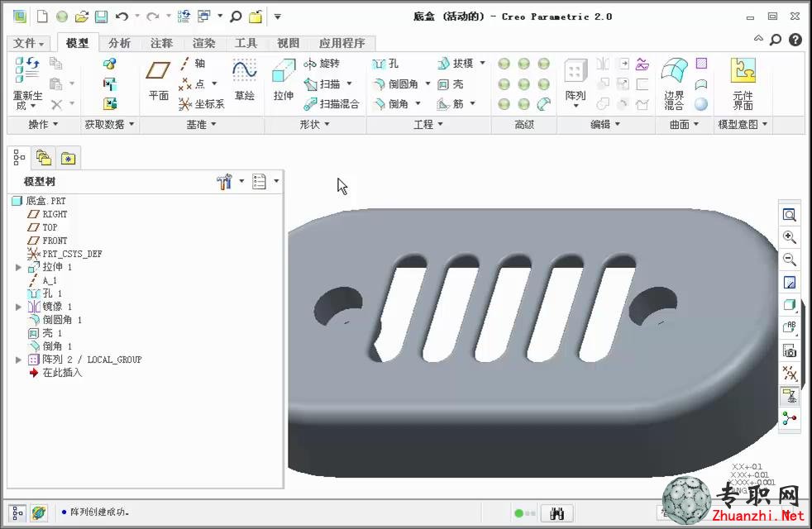Toggle spin center icon in graphics toolbar

pyautogui.click(x=789, y=418)
